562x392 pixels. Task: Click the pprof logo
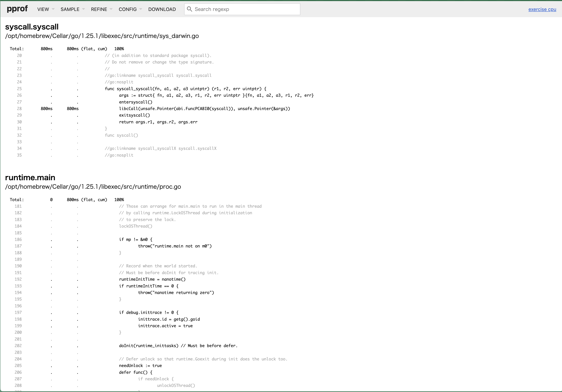17,9
